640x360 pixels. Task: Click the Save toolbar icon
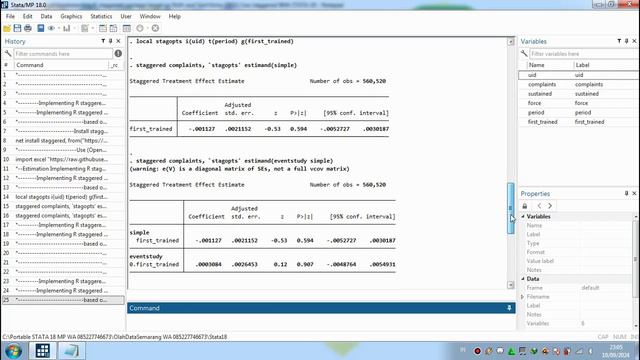coord(17,28)
